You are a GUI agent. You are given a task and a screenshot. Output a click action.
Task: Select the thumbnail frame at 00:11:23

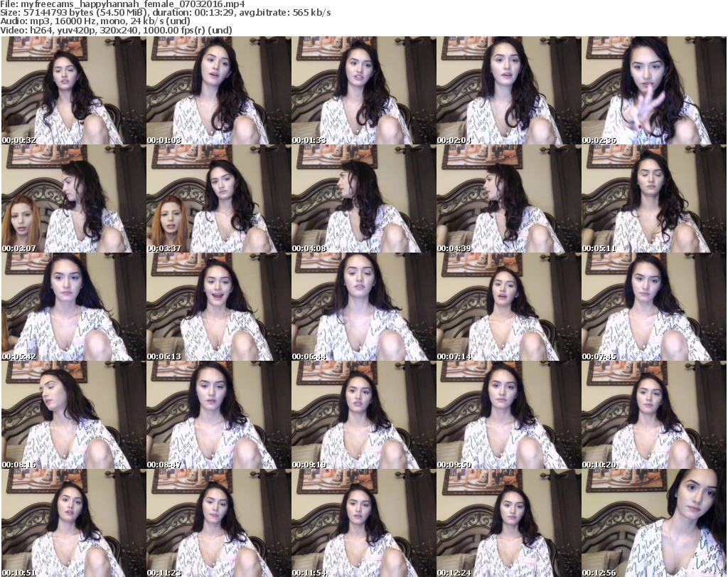[x=219, y=523]
